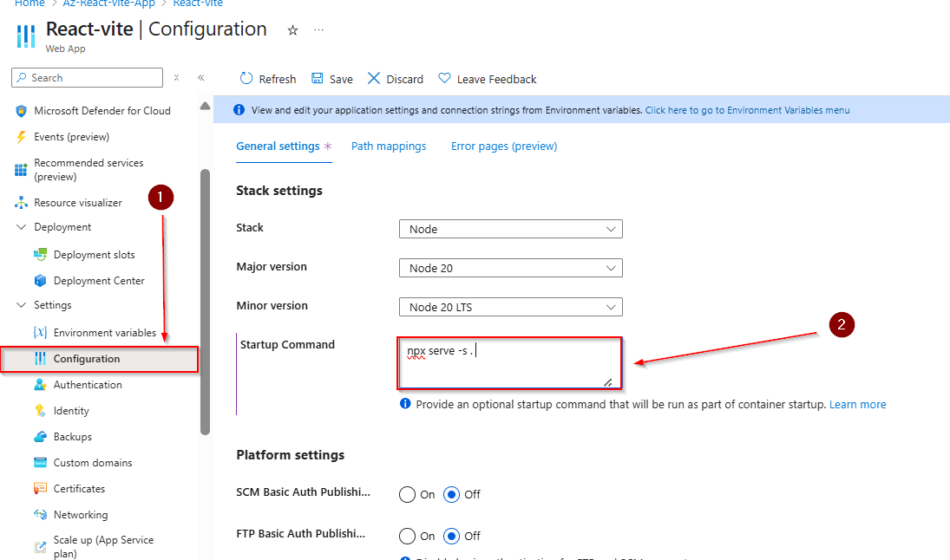Open the Error pages (preview) tab
The image size is (950, 560).
coord(504,146)
